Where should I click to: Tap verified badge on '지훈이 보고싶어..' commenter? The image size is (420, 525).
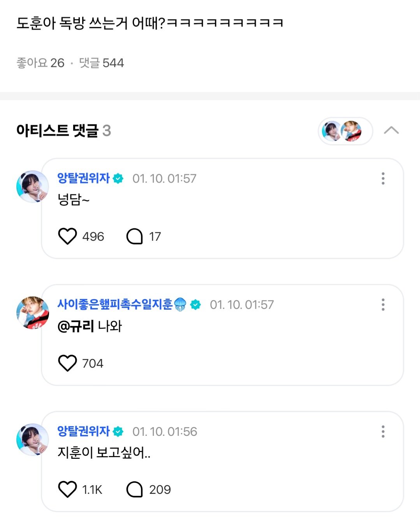click(x=118, y=432)
